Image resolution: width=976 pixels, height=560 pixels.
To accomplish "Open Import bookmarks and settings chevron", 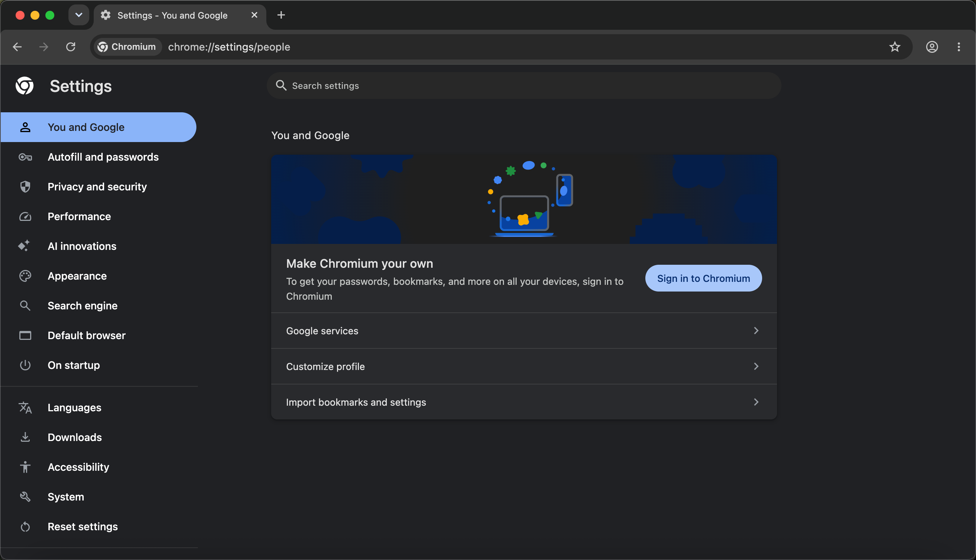I will (x=756, y=402).
